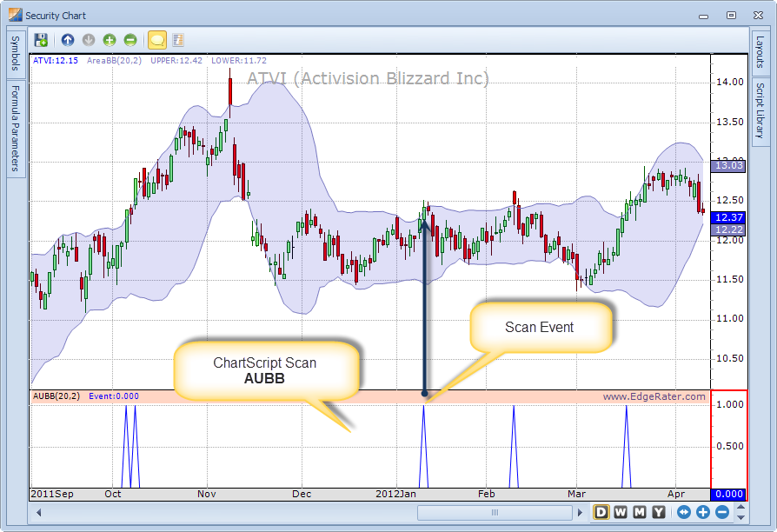This screenshot has width=777, height=532.
Task: Click the green minus toolbar icon
Action: [x=129, y=40]
